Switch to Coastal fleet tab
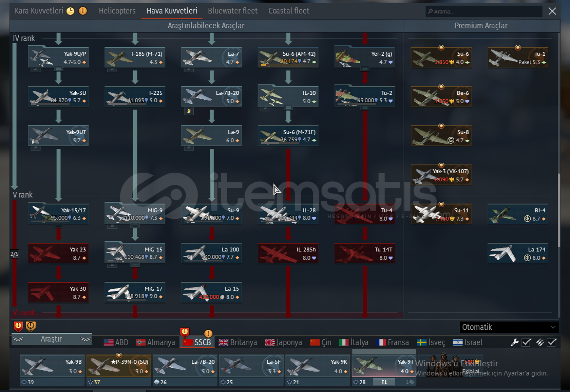Viewport: 570px width, 392px height. (289, 11)
